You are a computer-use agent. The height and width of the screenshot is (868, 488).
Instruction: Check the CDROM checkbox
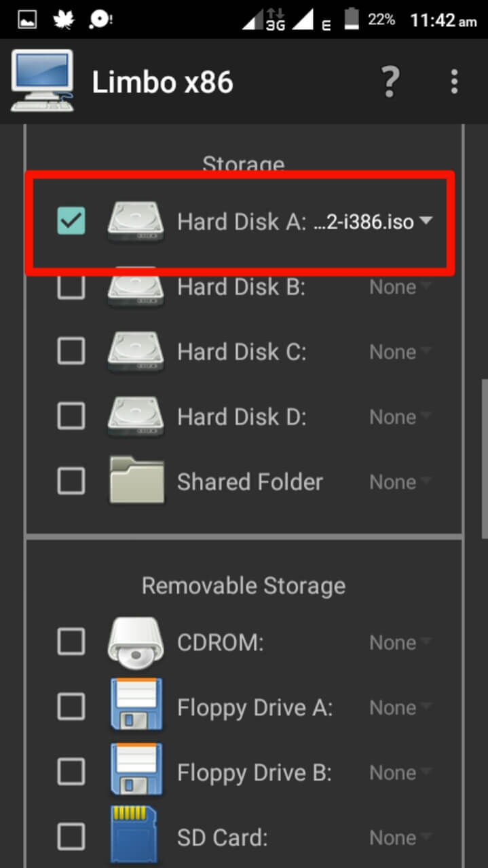click(x=71, y=642)
